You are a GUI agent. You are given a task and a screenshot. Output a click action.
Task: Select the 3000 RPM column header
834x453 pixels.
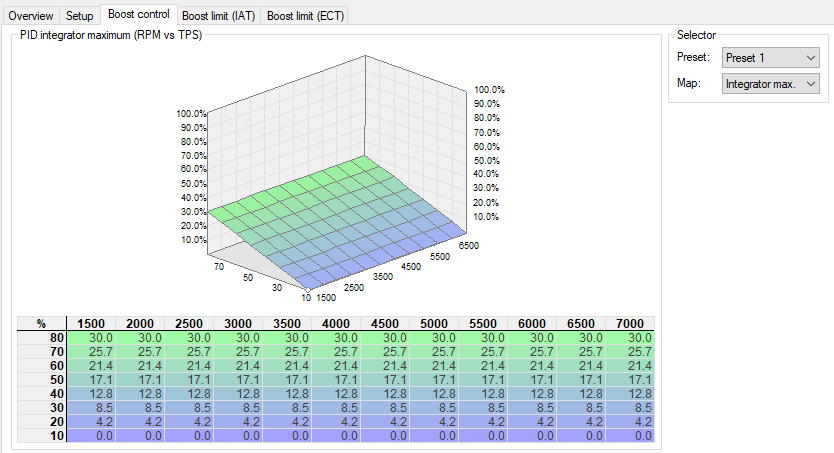pyautogui.click(x=238, y=323)
